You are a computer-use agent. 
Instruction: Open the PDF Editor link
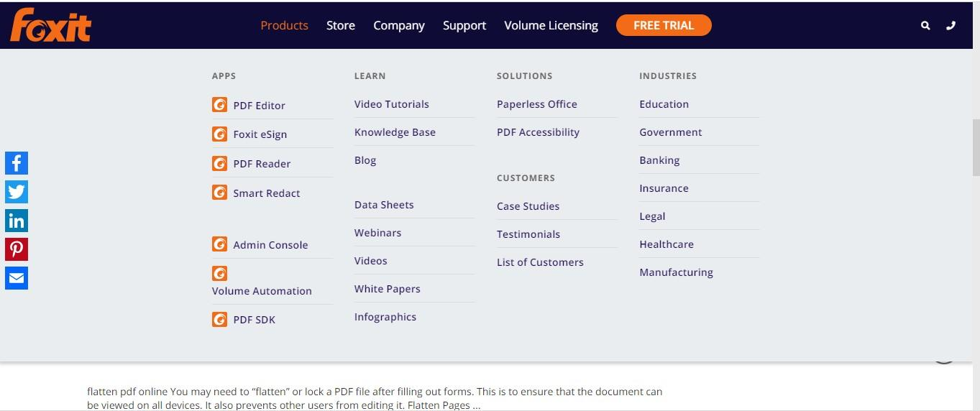click(x=259, y=106)
